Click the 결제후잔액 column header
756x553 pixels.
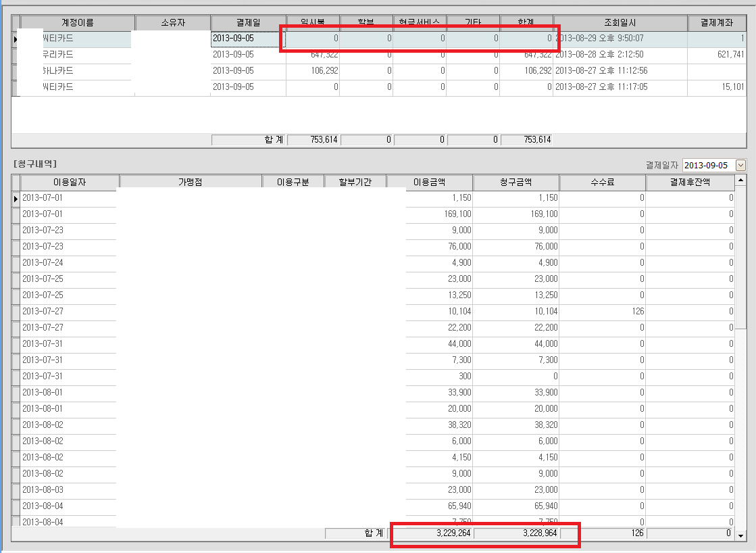click(x=689, y=182)
